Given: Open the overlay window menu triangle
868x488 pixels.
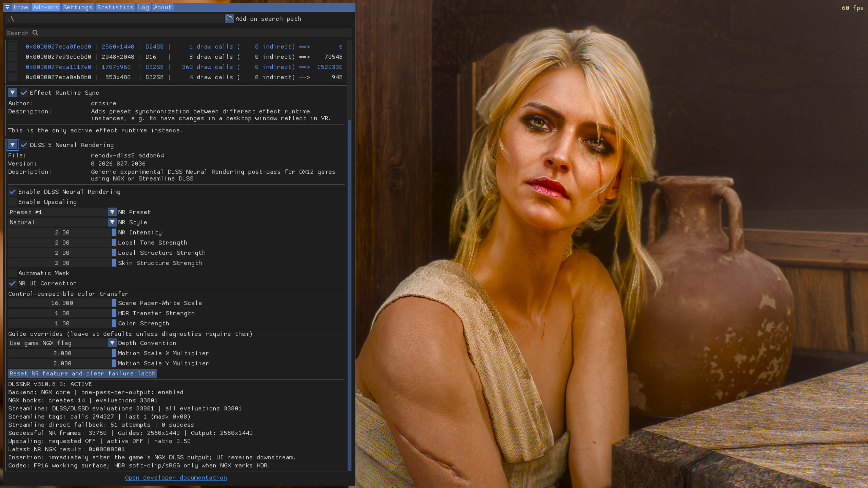Looking at the screenshot, I should pyautogui.click(x=7, y=7).
